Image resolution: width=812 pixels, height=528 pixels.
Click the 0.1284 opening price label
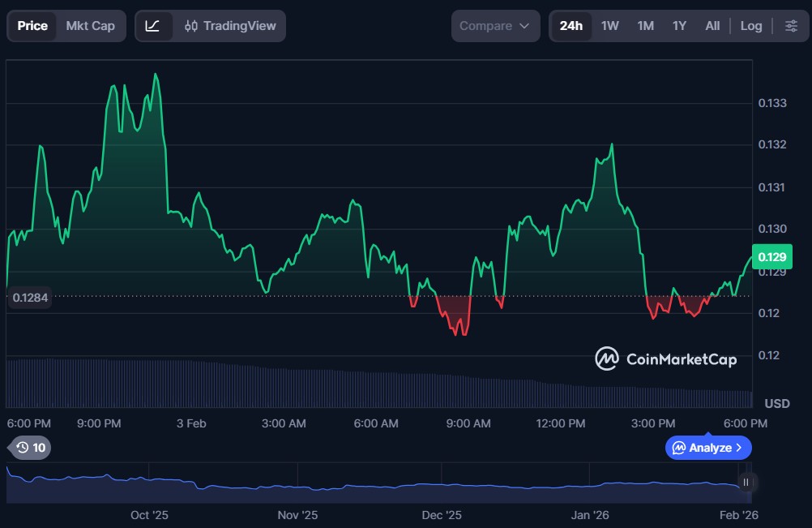30,298
